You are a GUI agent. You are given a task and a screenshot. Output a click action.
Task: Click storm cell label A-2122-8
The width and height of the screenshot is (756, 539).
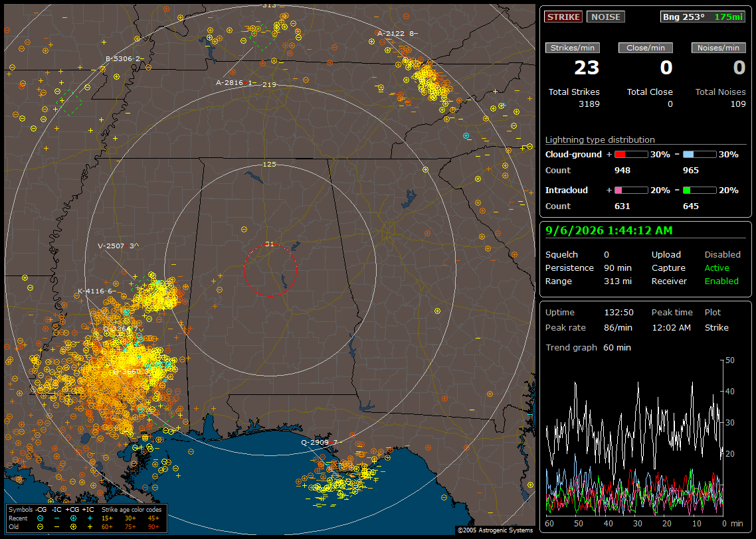395,33
